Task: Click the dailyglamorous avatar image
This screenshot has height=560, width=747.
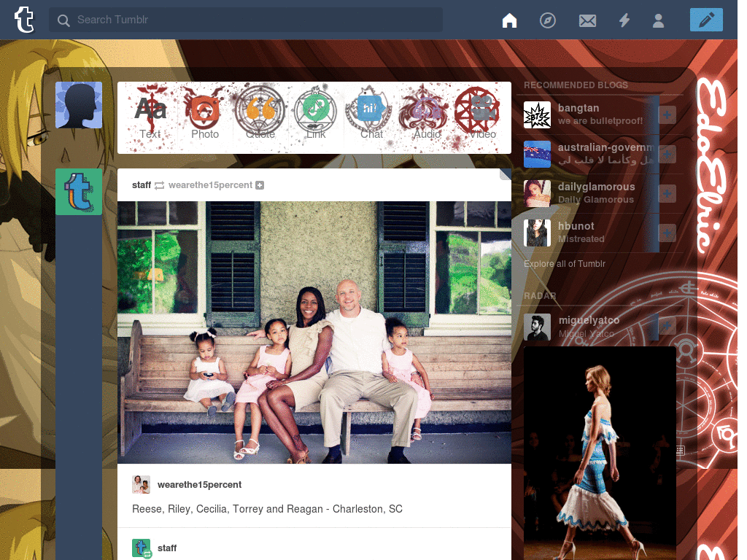Action: click(x=537, y=193)
